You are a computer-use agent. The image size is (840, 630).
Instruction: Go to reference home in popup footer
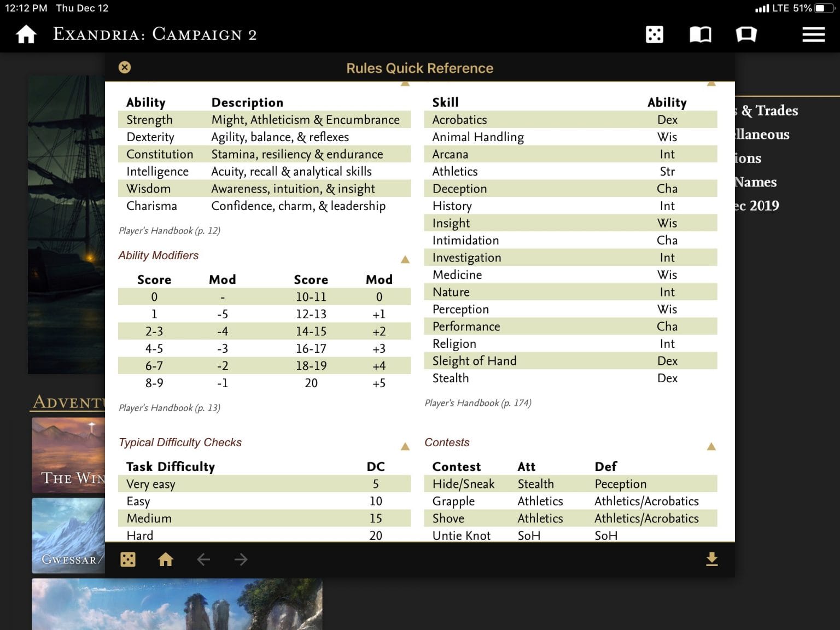coord(165,559)
